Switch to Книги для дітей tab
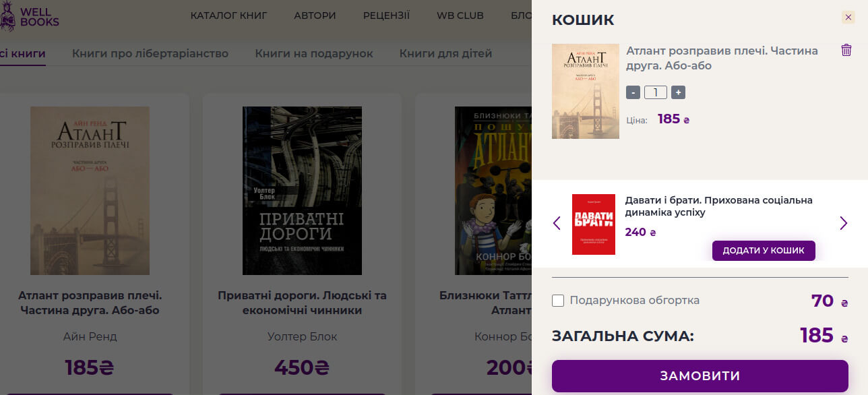Screen dimensions: 868x395 click(446, 53)
